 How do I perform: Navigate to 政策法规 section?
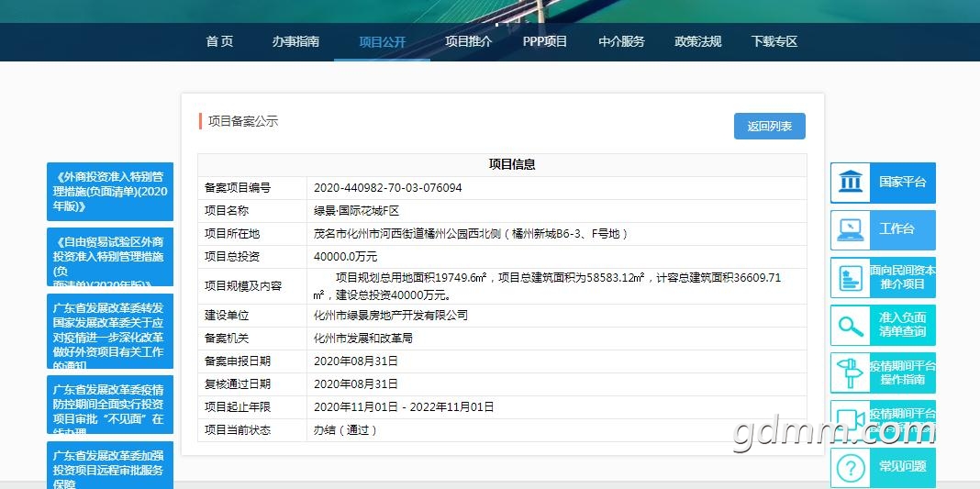697,41
